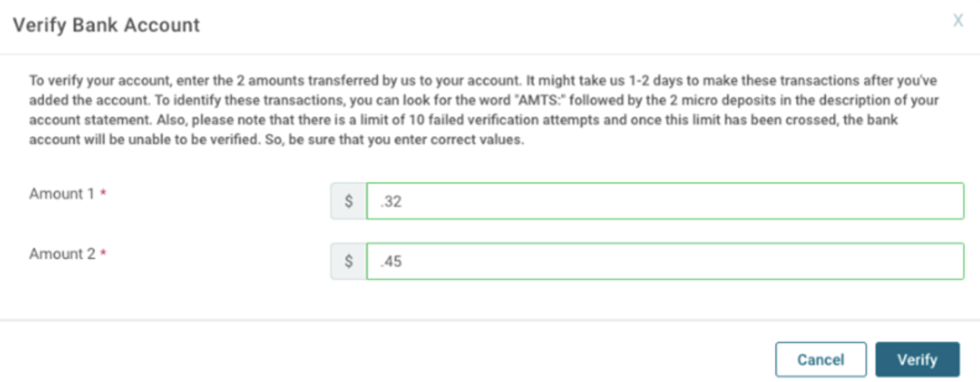Click the .32 value text
The image size is (980, 382).
point(391,202)
